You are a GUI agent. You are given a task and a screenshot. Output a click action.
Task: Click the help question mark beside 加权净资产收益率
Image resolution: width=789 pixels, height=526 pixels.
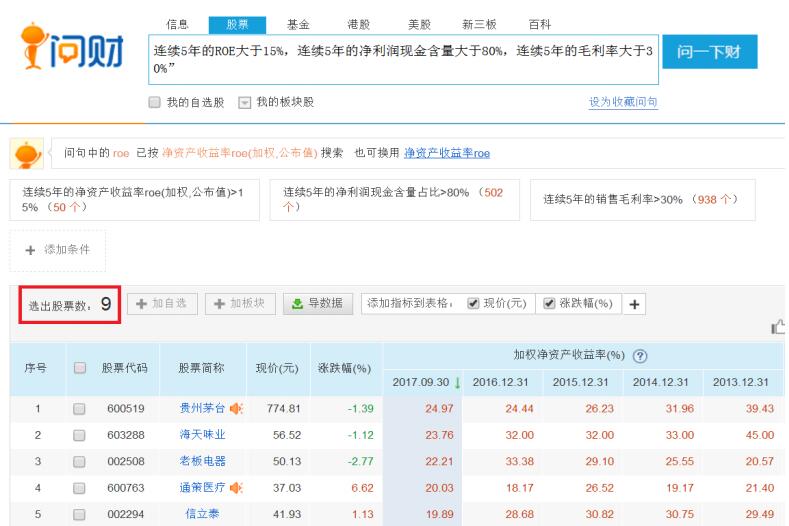(x=640, y=356)
